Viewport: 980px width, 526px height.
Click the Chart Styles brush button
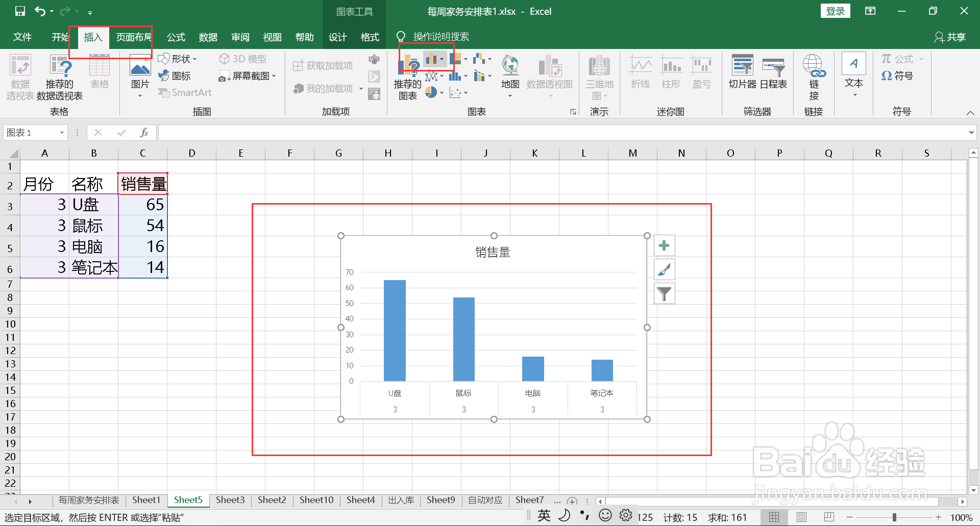tap(664, 269)
